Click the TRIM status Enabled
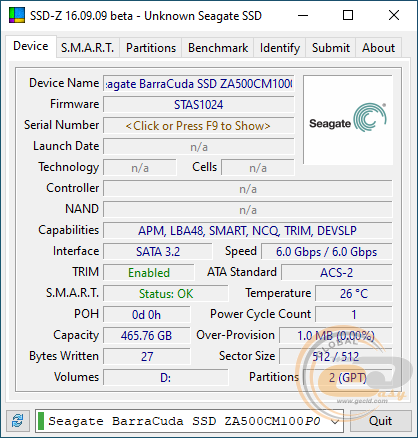Viewport: 418px width, 438px height. (x=149, y=273)
